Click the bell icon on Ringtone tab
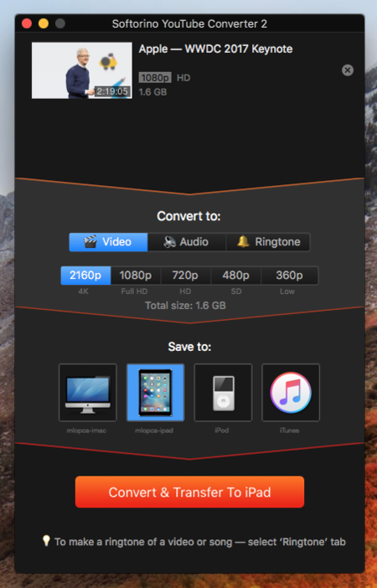Screen dimensions: 377x588 [x=243, y=241]
